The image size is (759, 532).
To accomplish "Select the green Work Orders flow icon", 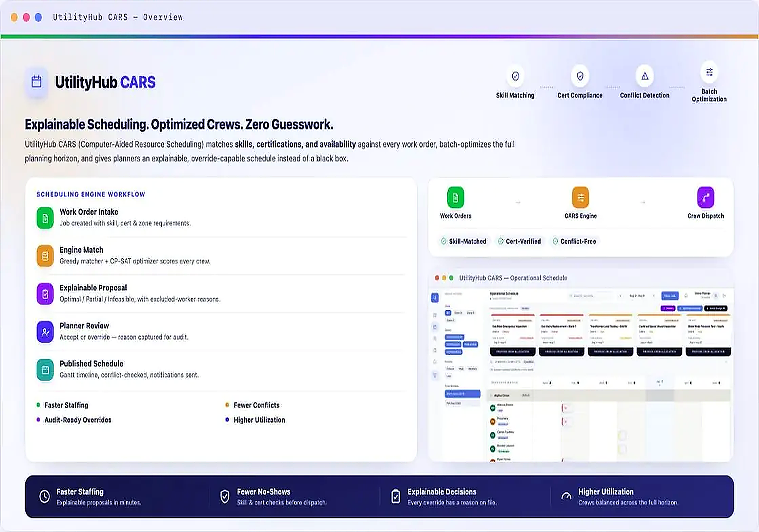I will coord(455,197).
